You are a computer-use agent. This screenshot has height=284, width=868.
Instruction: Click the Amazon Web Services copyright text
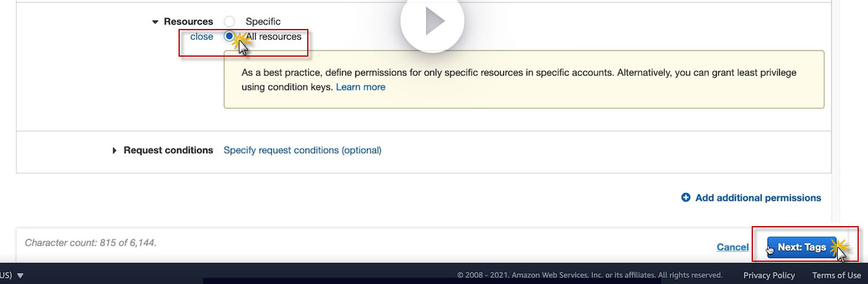tap(589, 275)
